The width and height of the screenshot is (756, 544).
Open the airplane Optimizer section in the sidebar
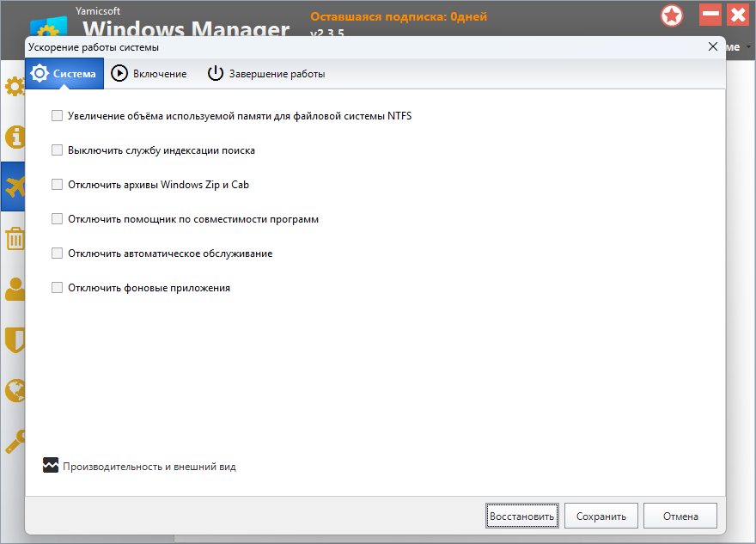point(13,186)
